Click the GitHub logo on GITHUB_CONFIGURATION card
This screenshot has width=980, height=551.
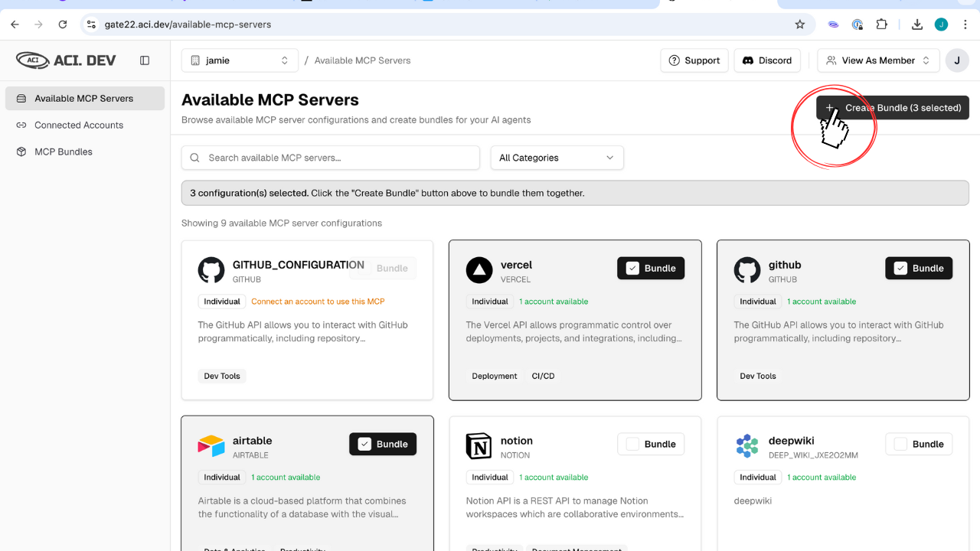(x=211, y=270)
